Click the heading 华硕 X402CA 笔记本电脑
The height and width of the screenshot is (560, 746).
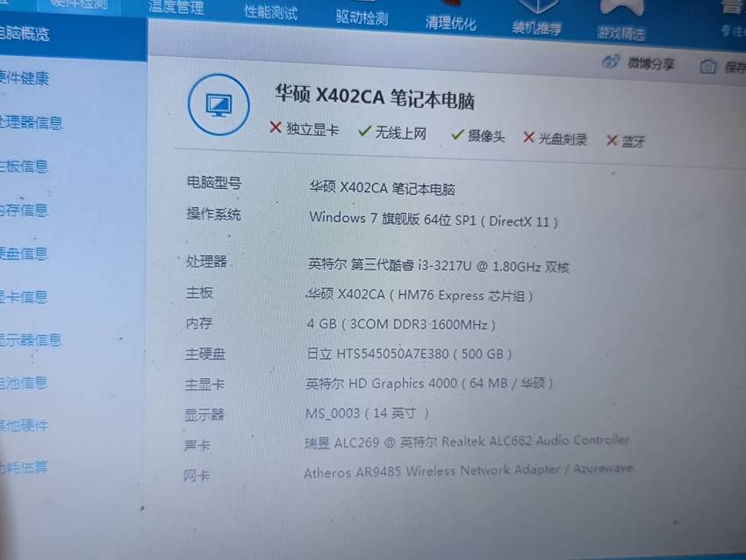[x=375, y=97]
